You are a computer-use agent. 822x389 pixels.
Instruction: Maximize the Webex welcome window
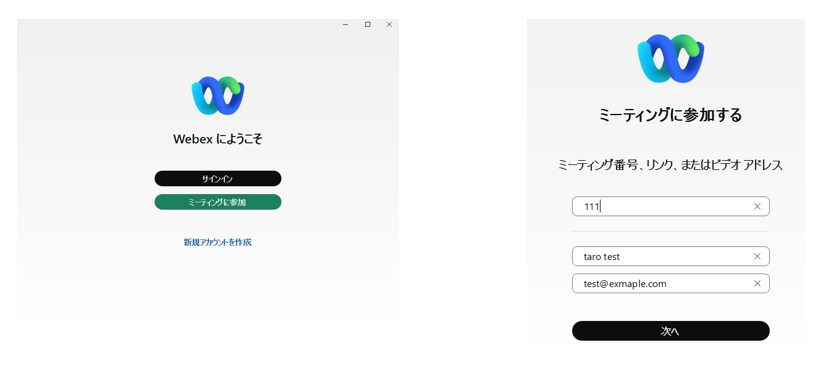coord(367,24)
